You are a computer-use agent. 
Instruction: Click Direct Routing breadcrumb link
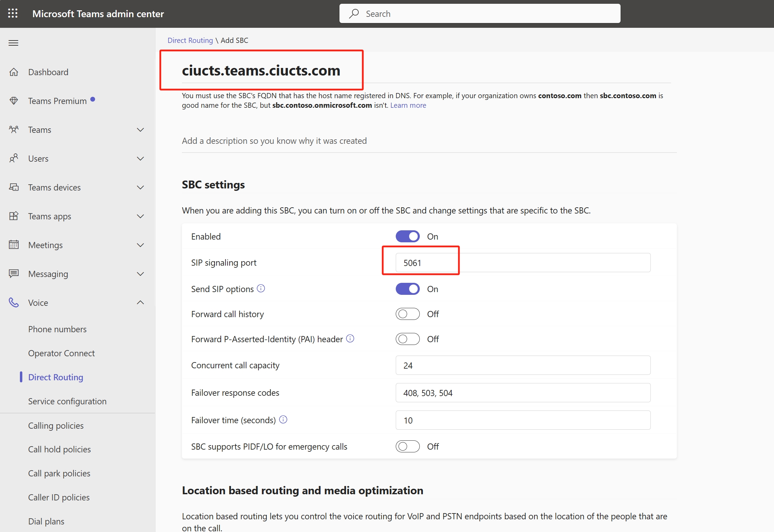pyautogui.click(x=190, y=40)
